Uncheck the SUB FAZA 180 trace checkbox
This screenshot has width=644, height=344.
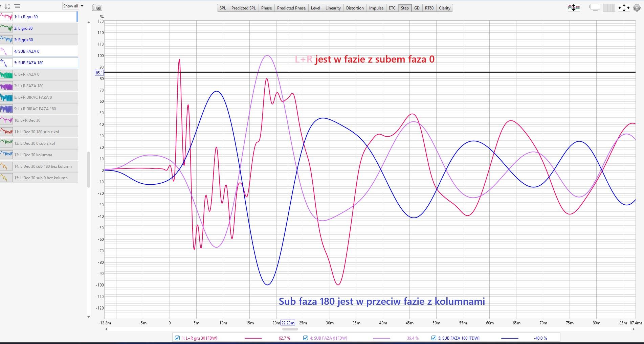(x=434, y=338)
